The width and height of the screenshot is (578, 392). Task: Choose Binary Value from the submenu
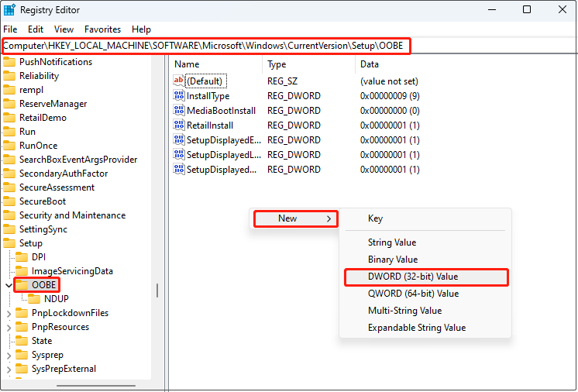pos(425,260)
